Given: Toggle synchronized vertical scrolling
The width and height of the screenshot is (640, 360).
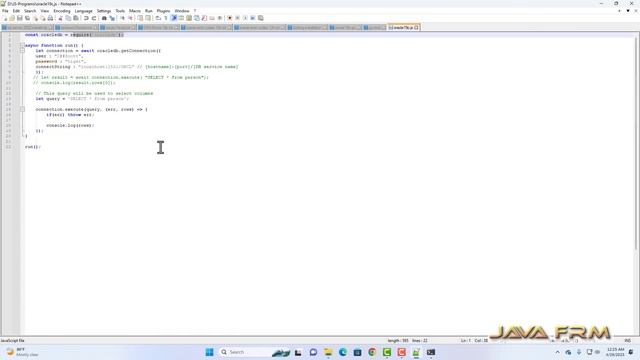Looking at the screenshot, I should click(140, 18).
